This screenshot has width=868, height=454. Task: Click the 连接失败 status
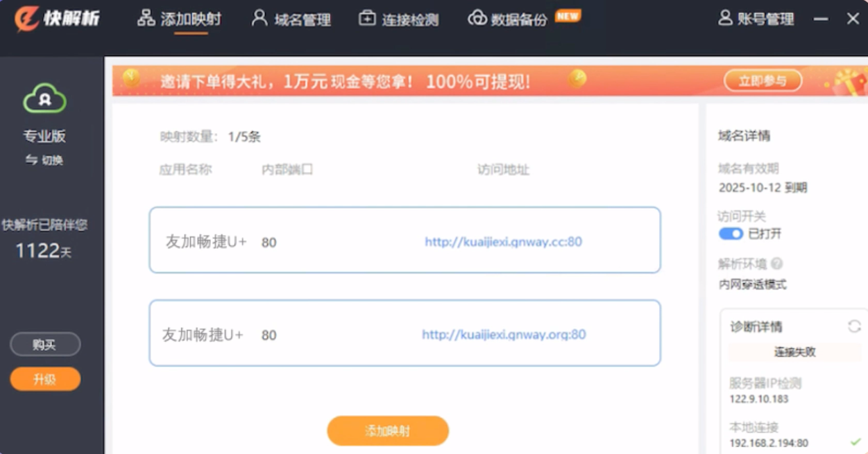(795, 352)
